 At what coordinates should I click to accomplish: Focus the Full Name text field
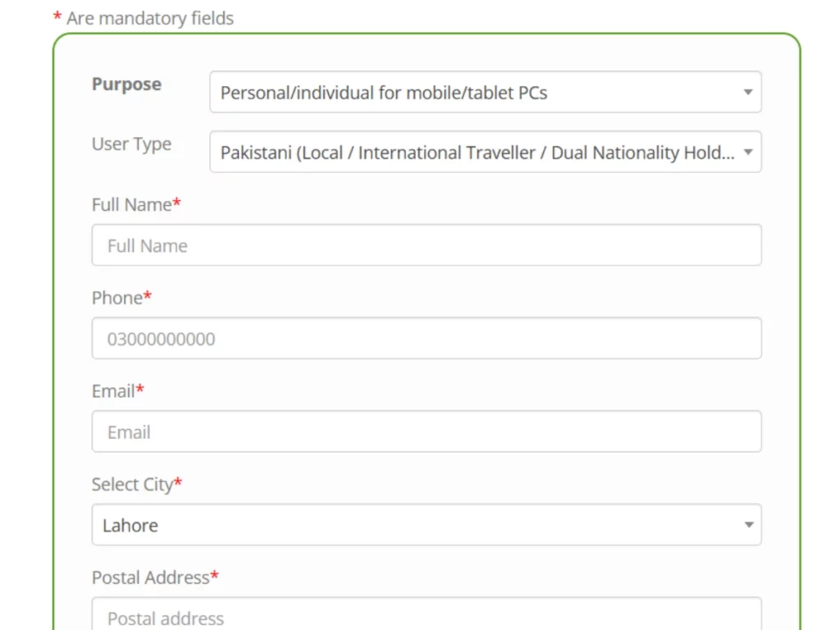coord(426,245)
